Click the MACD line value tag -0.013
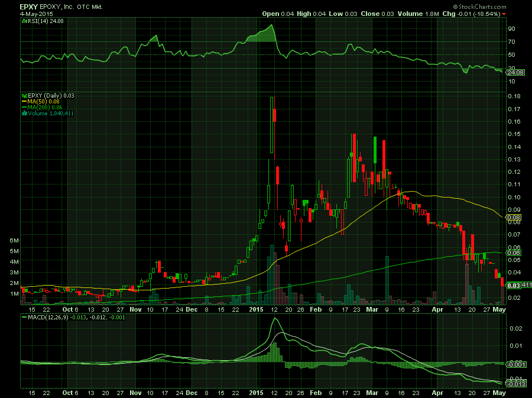This screenshot has width=532, height=398. click(515, 384)
